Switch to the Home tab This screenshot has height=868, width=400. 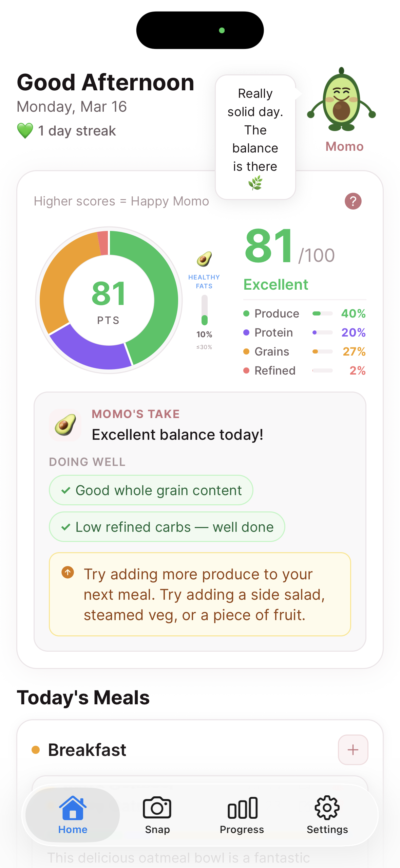pos(73,808)
